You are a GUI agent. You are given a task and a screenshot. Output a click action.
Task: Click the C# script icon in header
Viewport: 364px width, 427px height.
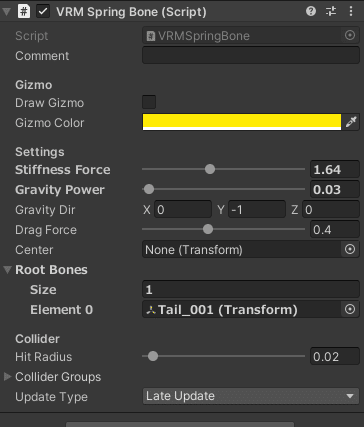24,12
